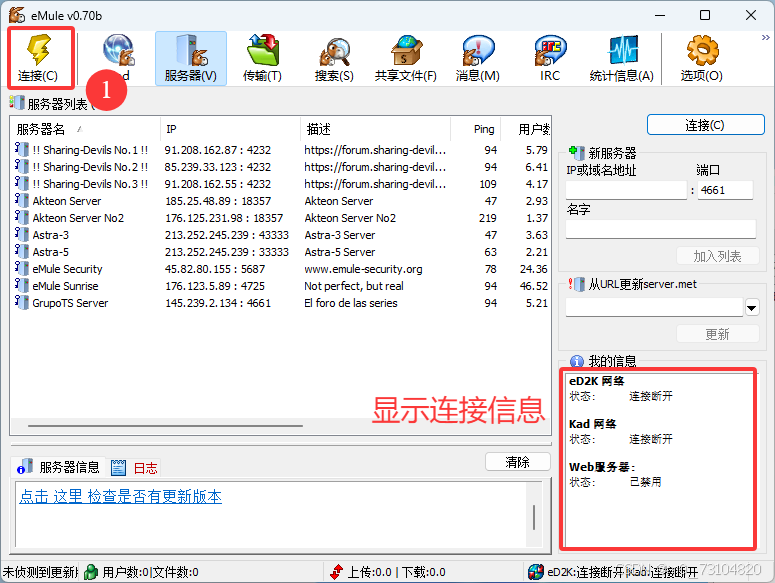
Task: Open the IRC toolbar icon
Action: pyautogui.click(x=550, y=50)
